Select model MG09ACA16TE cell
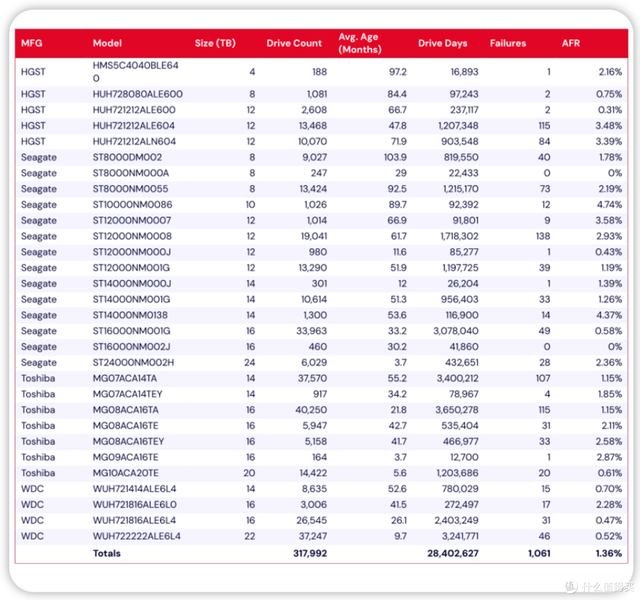The width and height of the screenshot is (640, 600). click(125, 458)
